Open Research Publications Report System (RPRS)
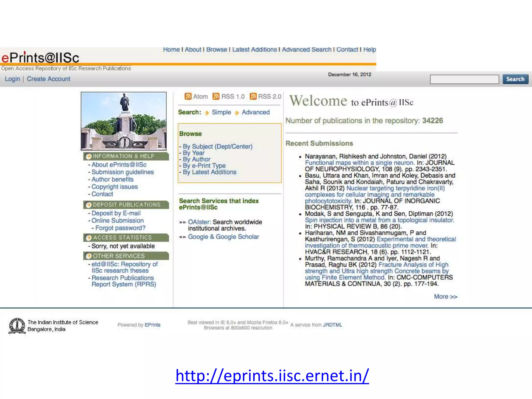Screen dimensions: 532x399 coord(124,281)
